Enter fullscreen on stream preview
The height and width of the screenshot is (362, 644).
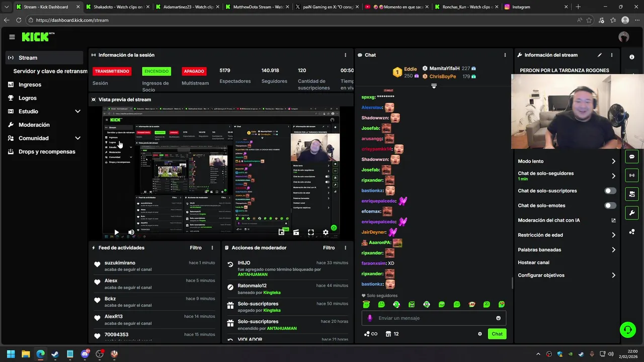[311, 232]
